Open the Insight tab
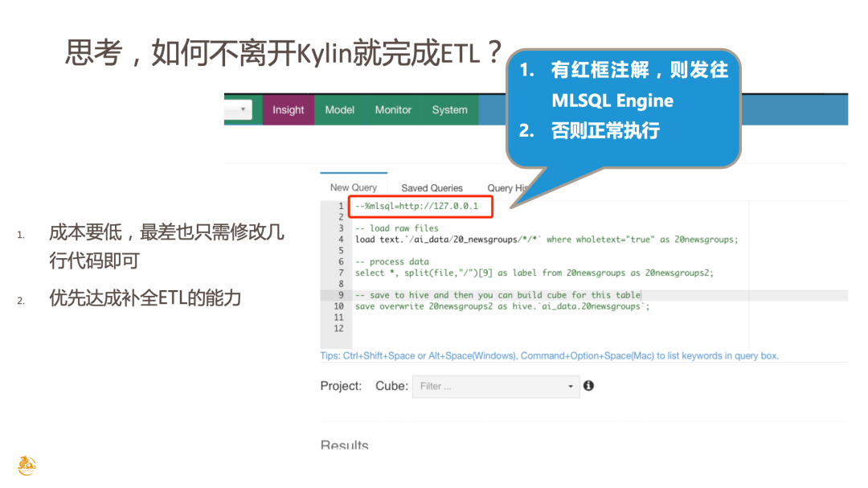Image resolution: width=868 pixels, height=488 pixels. [x=288, y=109]
